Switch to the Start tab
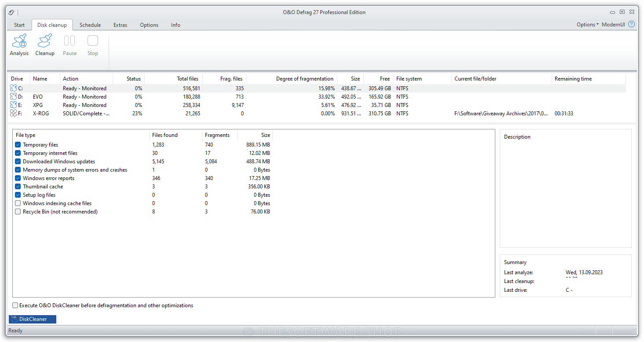This screenshot has width=644, height=342. (19, 25)
